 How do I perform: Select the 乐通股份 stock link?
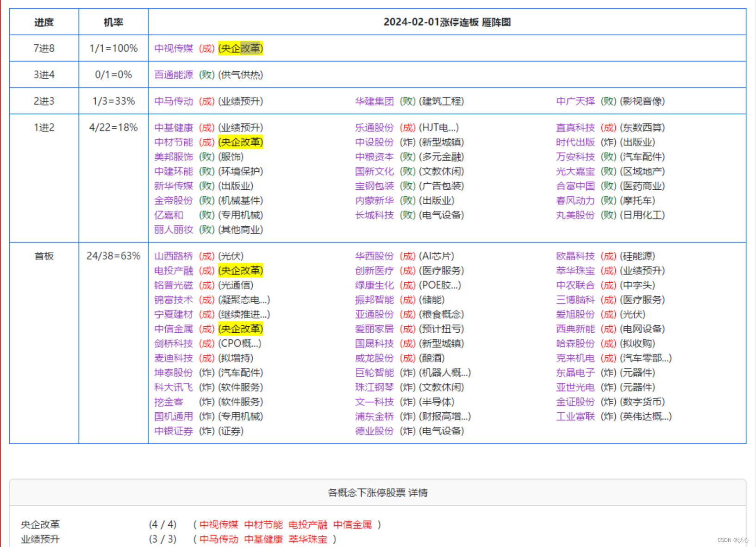point(375,127)
